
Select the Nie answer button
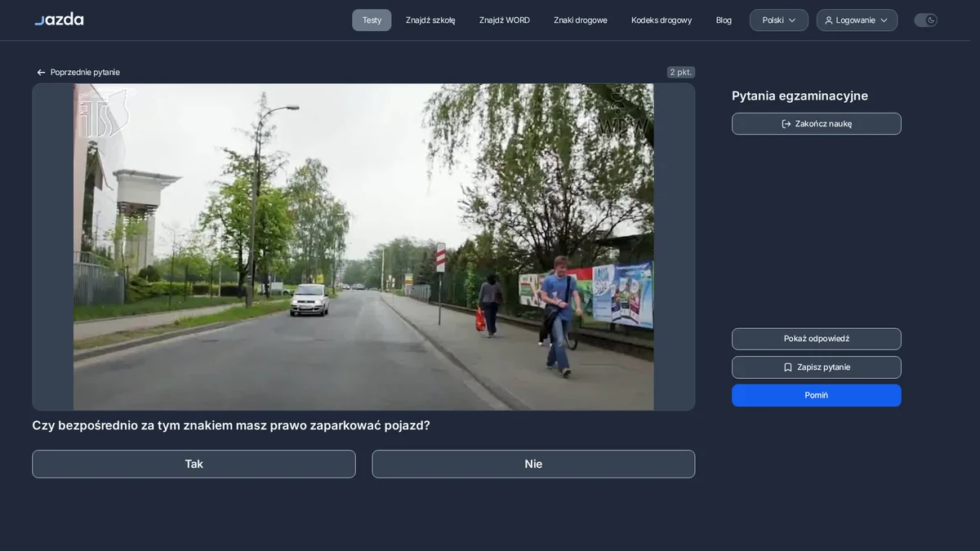pyautogui.click(x=533, y=464)
